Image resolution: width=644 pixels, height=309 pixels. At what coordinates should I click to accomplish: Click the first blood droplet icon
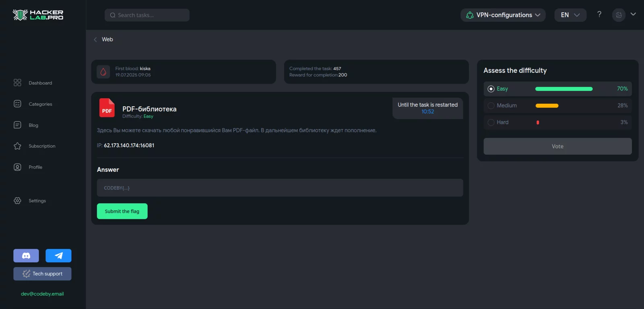pos(103,72)
